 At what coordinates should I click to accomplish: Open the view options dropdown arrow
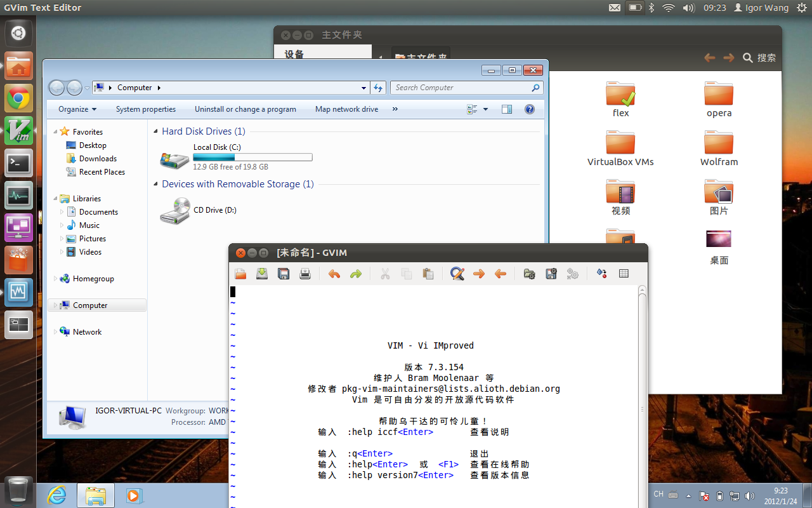pos(486,109)
